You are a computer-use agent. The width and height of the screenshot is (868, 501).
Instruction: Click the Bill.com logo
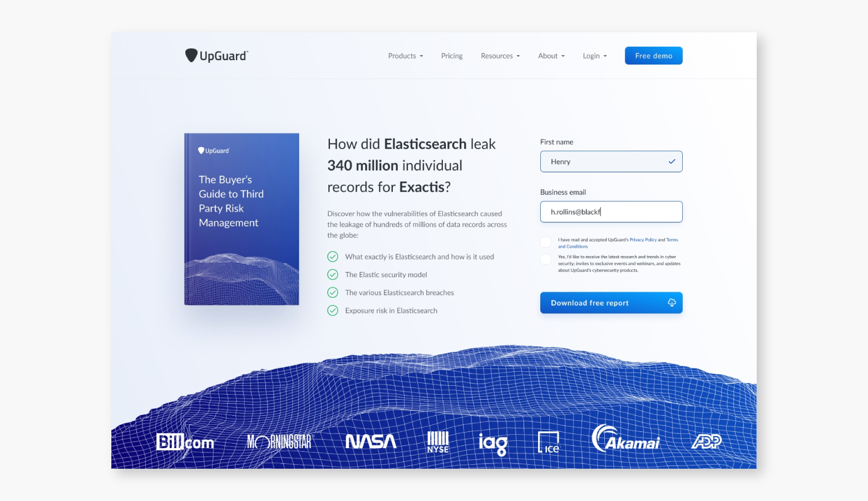coord(185,442)
